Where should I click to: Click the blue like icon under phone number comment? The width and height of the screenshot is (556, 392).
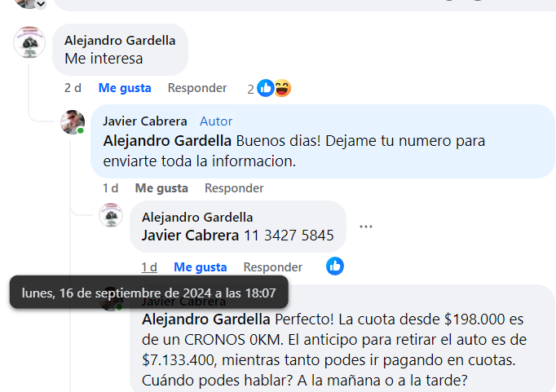335,266
